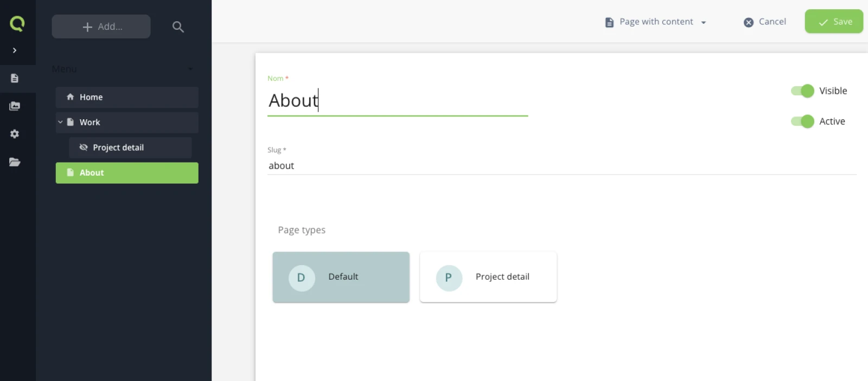
Task: Open the file manager folder icon
Action: (15, 162)
